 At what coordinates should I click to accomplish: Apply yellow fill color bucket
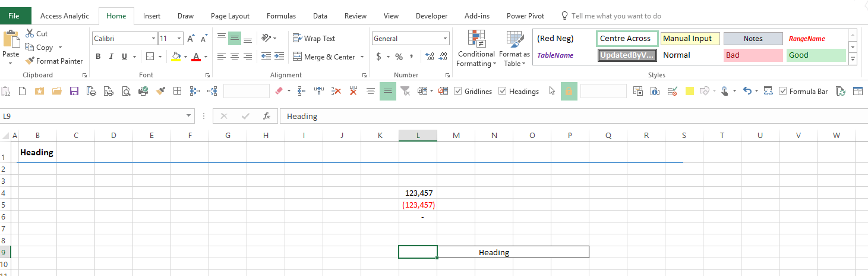175,57
